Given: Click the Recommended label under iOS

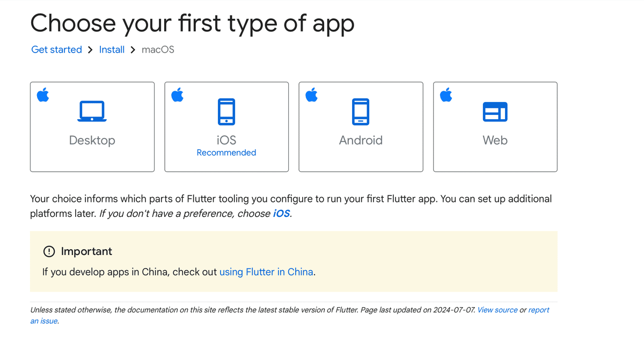Looking at the screenshot, I should point(226,152).
